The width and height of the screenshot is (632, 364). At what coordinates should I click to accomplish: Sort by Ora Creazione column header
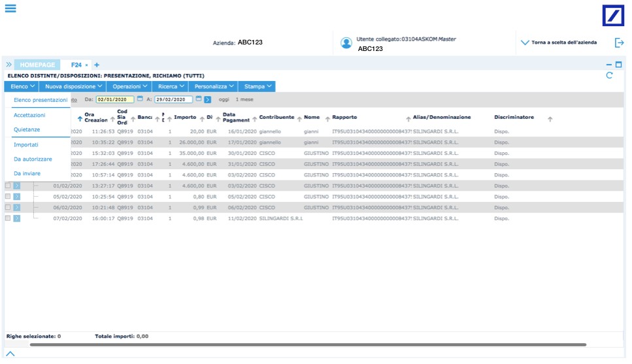[96, 117]
